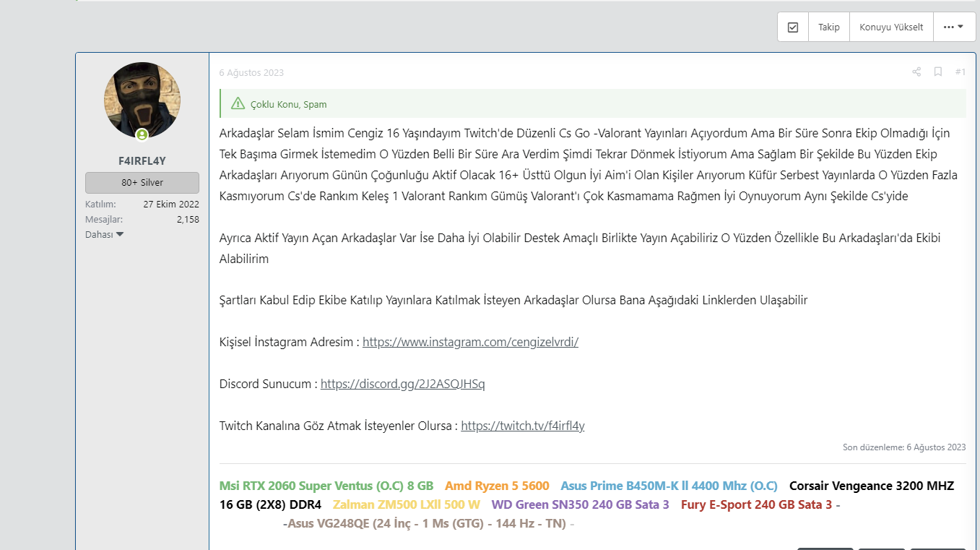The height and width of the screenshot is (550, 980).
Task: Click the share icon on the post
Action: click(x=916, y=72)
